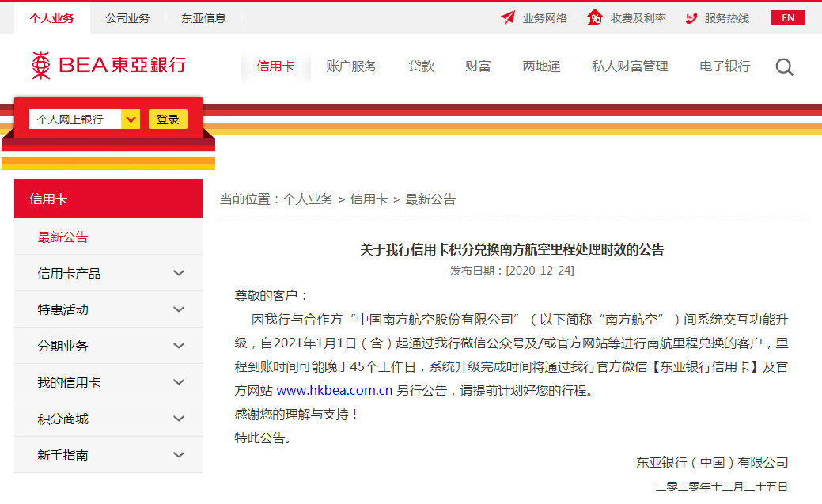This screenshot has height=504, width=822.
Task: Open the 电子银行 main menu
Action: [725, 66]
